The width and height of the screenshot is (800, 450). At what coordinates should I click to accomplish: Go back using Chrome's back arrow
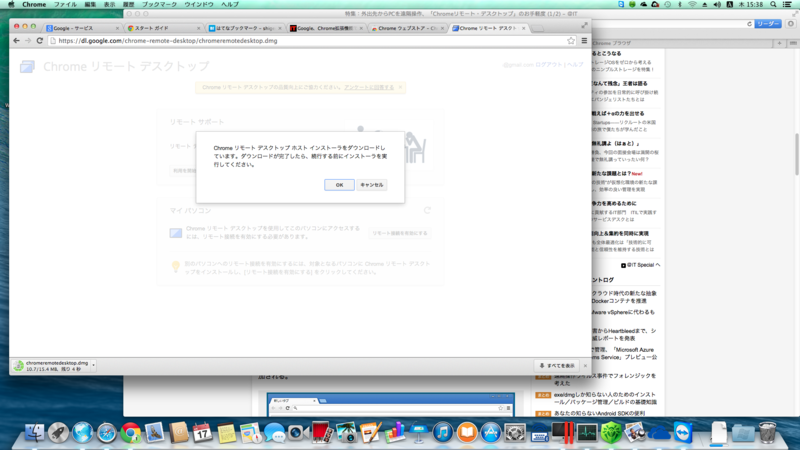tap(16, 41)
